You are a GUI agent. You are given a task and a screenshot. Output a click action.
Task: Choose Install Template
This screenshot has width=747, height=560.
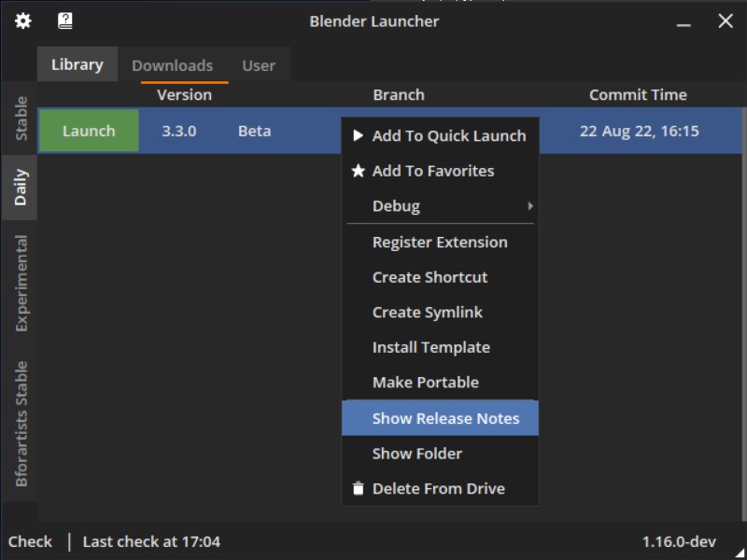(x=440, y=347)
